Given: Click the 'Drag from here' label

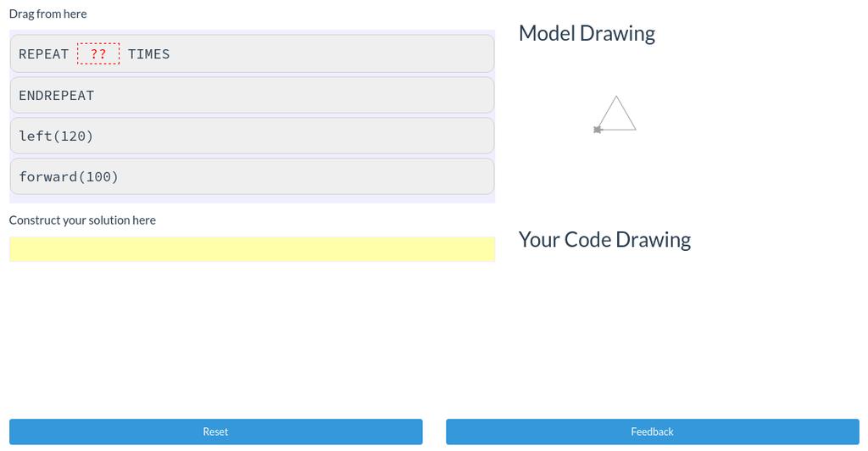Looking at the screenshot, I should pos(48,14).
